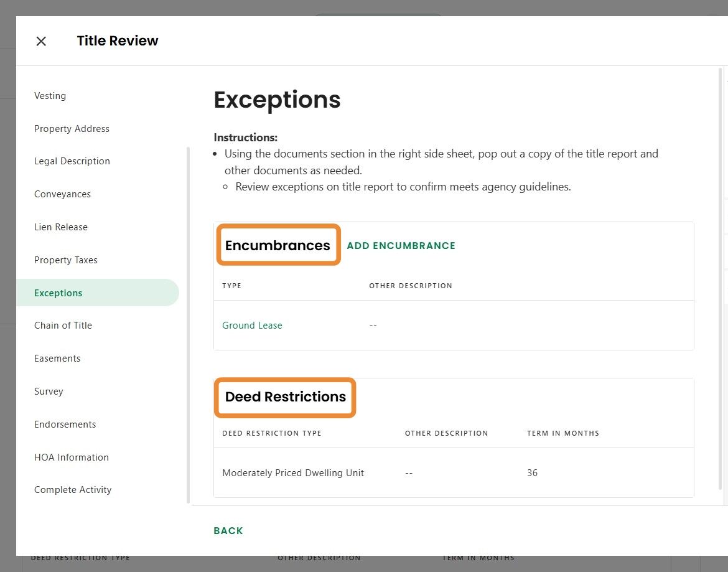Click the main content vertical scrollbar
The width and height of the screenshot is (728, 572).
pyautogui.click(x=721, y=280)
